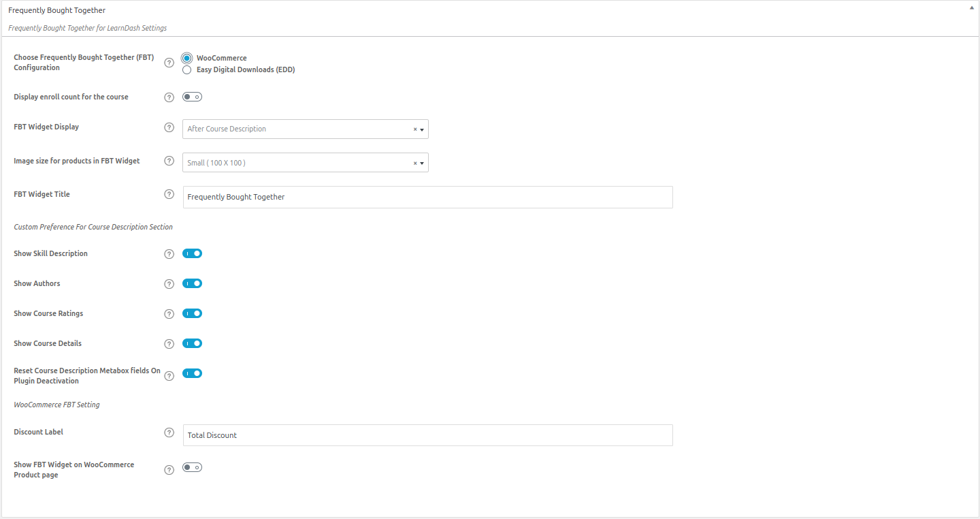
Task: Click help icon next to Discount Label
Action: click(169, 432)
